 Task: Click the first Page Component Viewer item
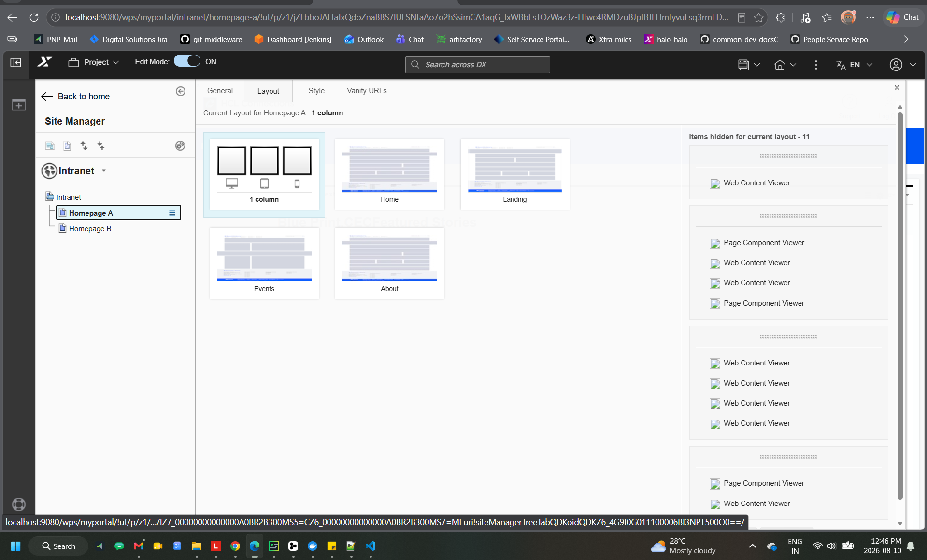click(x=756, y=243)
